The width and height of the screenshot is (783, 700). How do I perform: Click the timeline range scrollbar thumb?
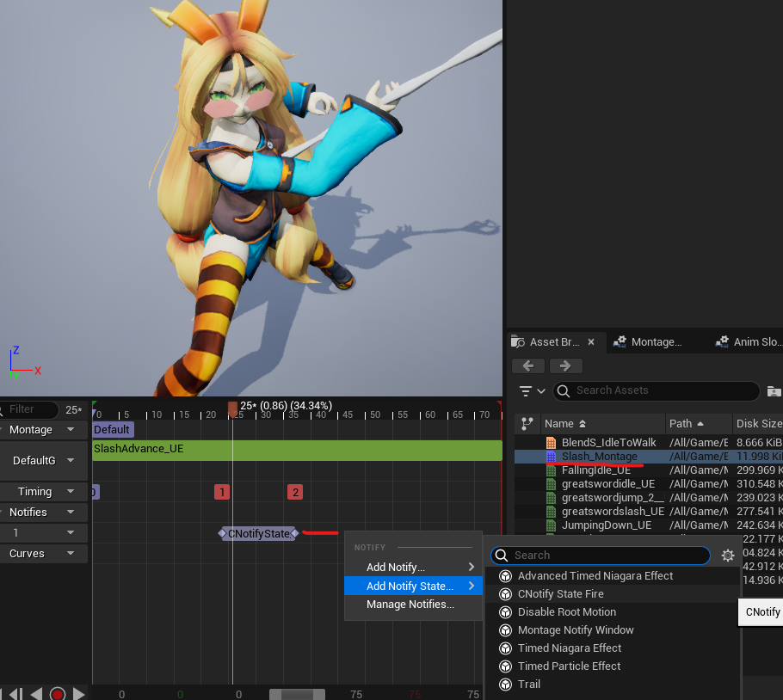click(297, 694)
